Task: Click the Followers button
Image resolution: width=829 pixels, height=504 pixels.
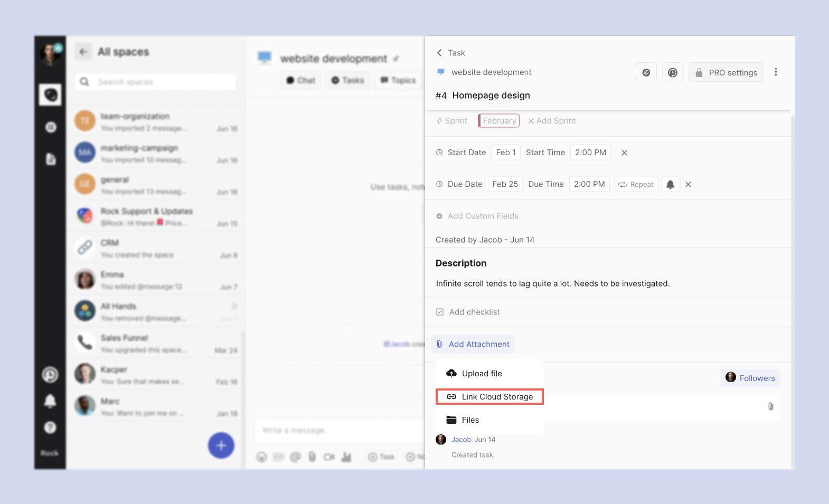Action: (750, 378)
